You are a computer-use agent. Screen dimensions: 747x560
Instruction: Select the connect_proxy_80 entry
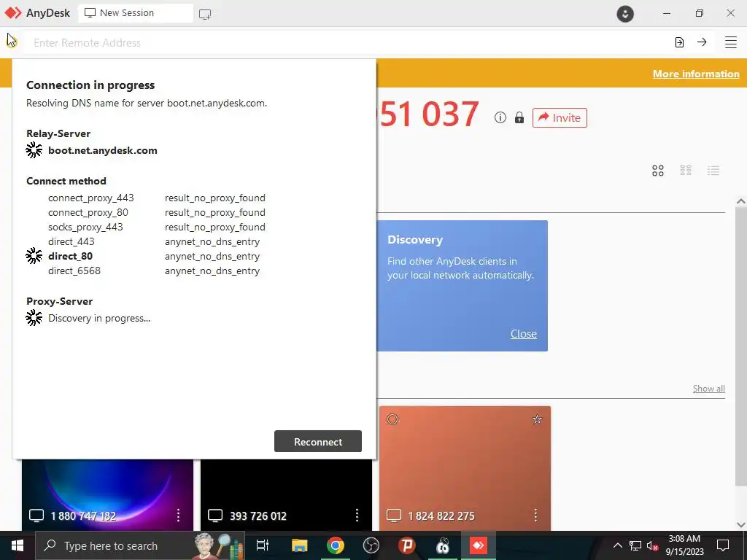(x=88, y=212)
